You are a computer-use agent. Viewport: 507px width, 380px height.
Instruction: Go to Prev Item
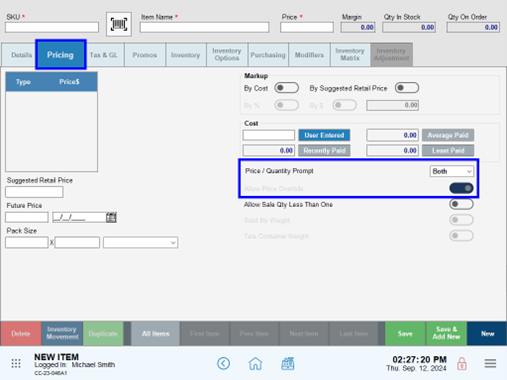click(254, 334)
